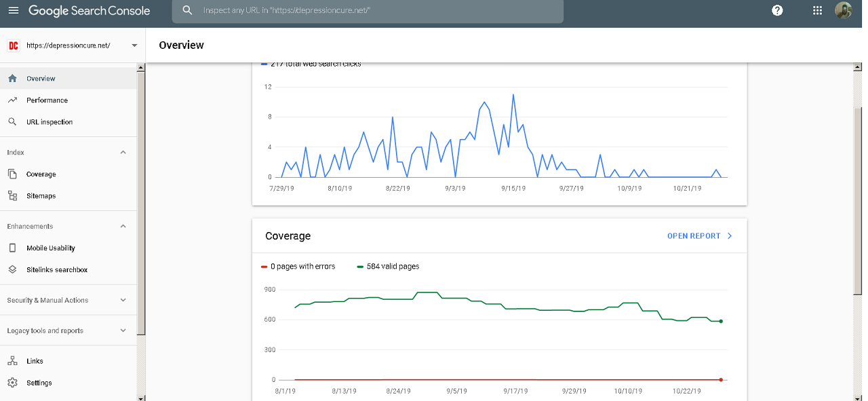Expand Legacy tools and reports section
Image resolution: width=868 pixels, height=401 pixels.
pos(123,331)
